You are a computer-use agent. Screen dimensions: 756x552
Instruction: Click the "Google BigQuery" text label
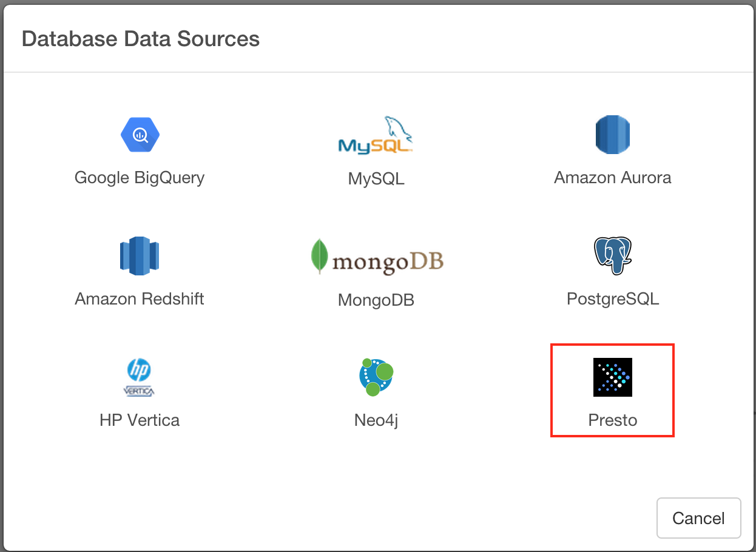(x=140, y=178)
